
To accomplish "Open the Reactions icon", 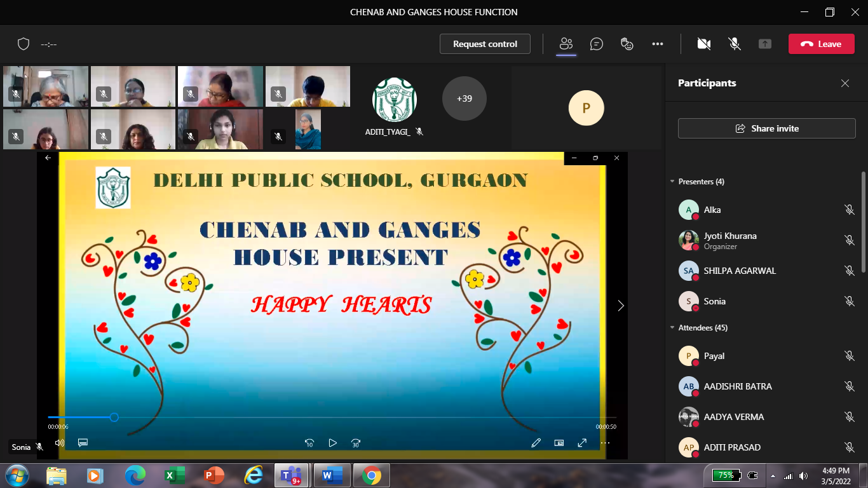I will (627, 44).
